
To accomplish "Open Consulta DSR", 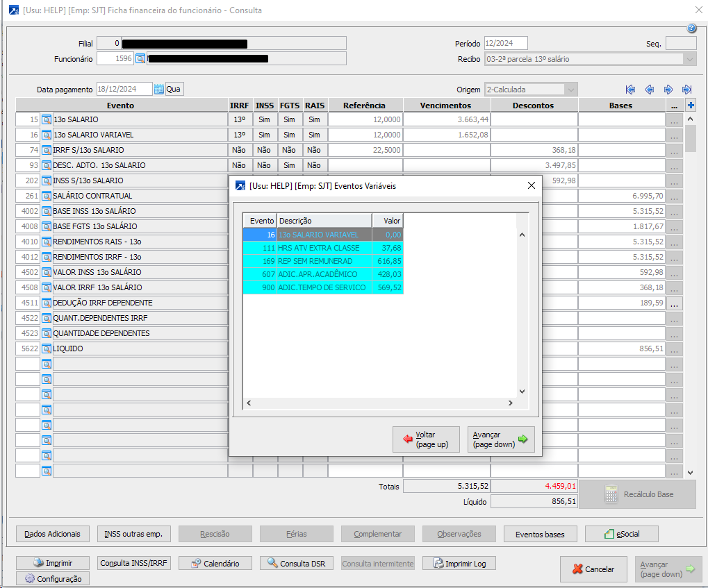I will (x=296, y=563).
